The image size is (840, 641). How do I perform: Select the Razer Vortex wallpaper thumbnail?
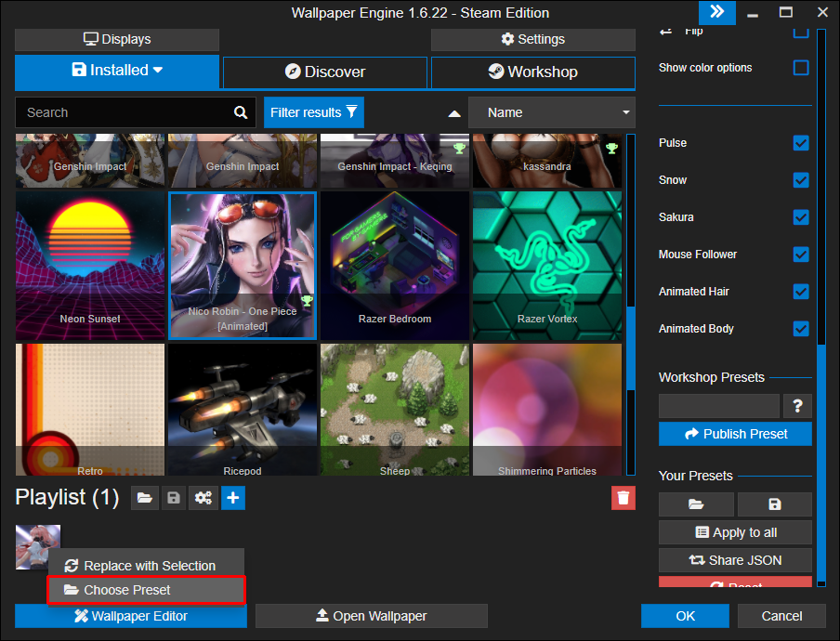coord(547,265)
